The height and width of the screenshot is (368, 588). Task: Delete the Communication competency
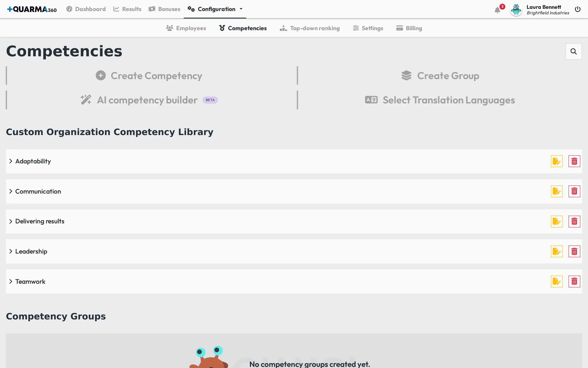point(574,191)
